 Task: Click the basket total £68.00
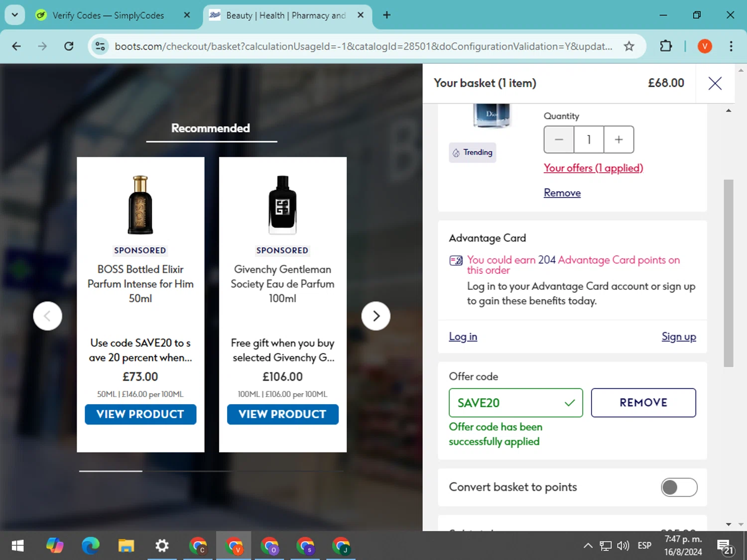tap(666, 83)
